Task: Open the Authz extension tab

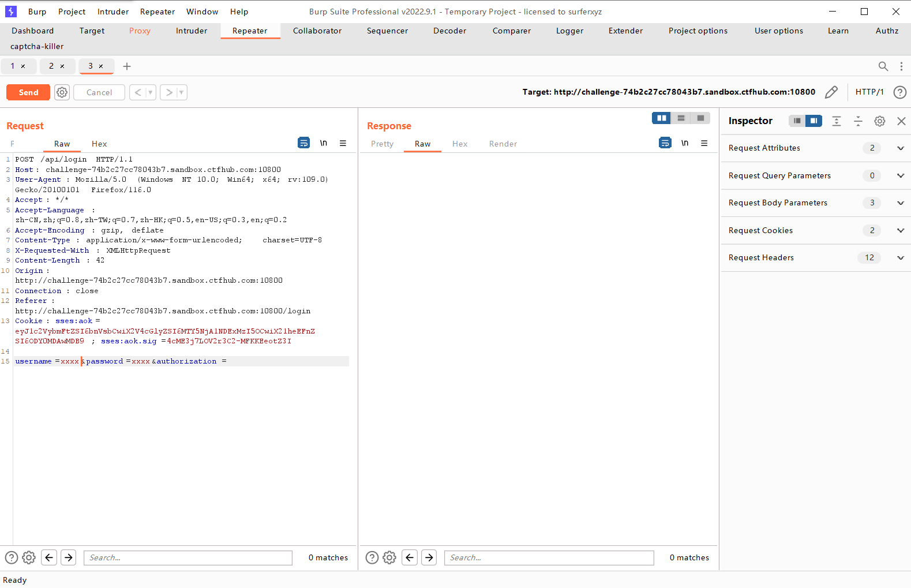Action: (887, 31)
